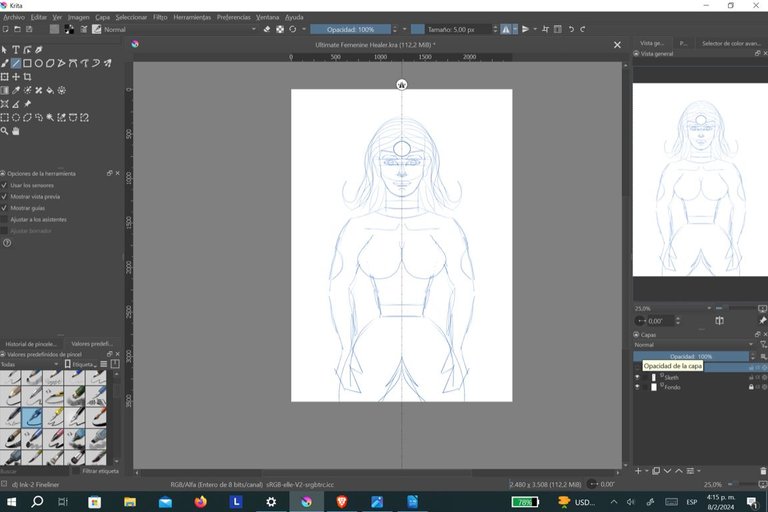The image size is (768, 512).
Task: Select the Polygon tool
Action: tap(50, 63)
